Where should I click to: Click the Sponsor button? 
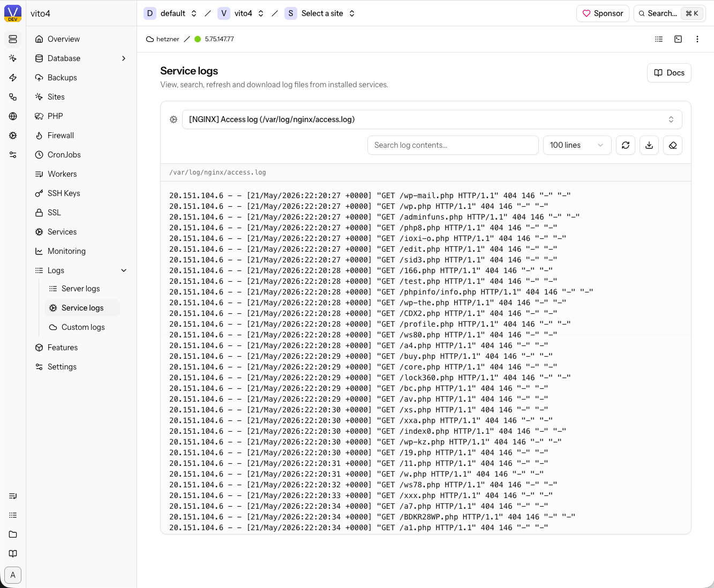(603, 13)
